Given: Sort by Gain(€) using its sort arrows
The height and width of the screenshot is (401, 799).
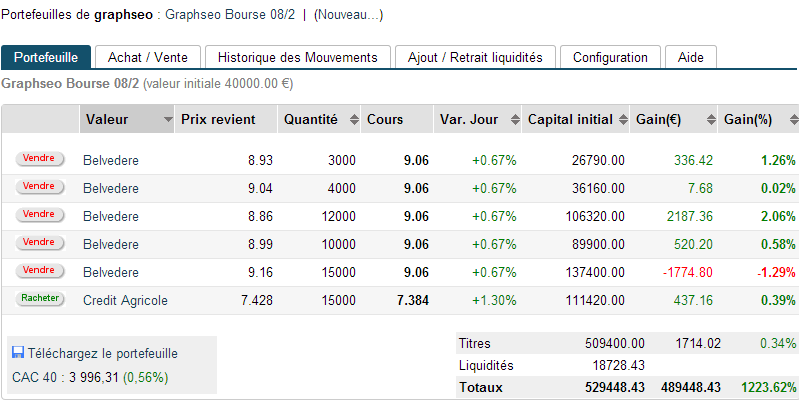Looking at the screenshot, I should (x=708, y=120).
